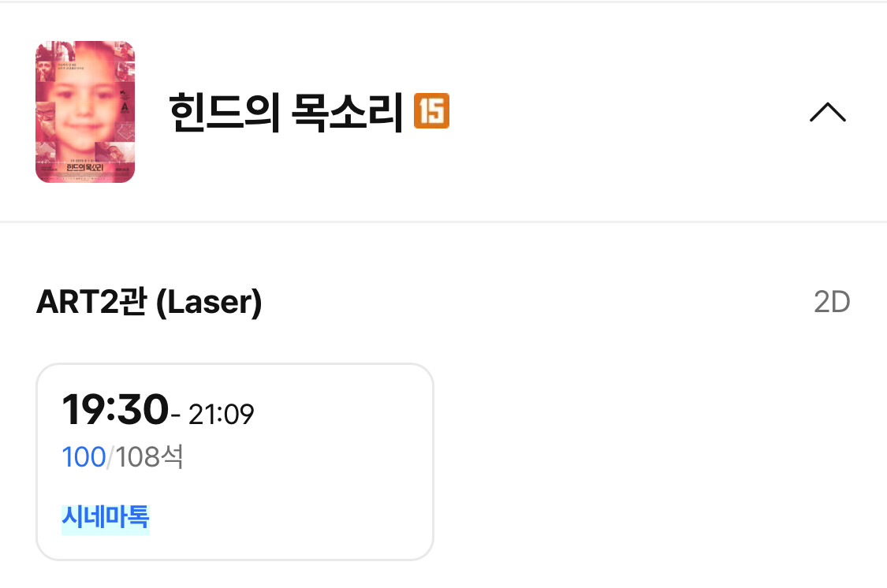
Task: Click the bold 19:30 start time
Action: tap(115, 410)
